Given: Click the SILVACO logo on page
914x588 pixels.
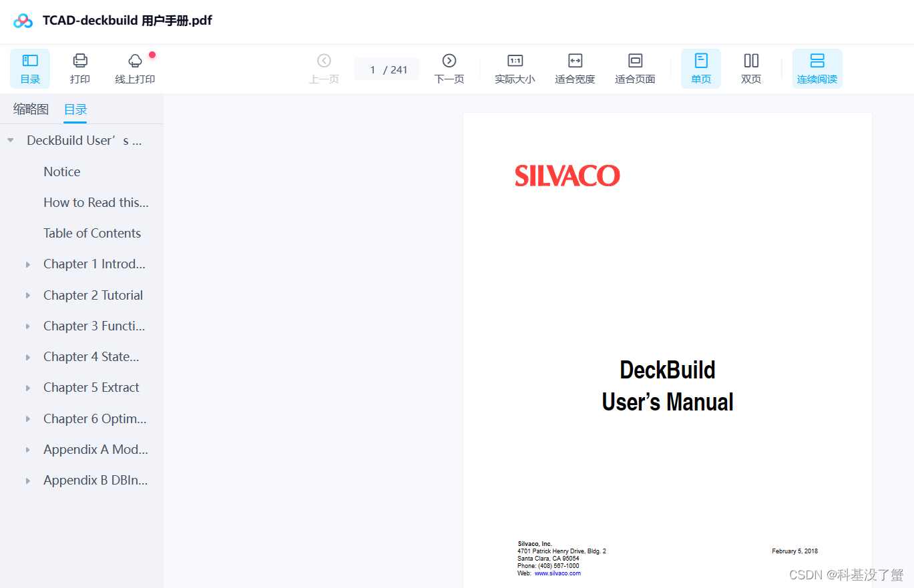Looking at the screenshot, I should 567,176.
